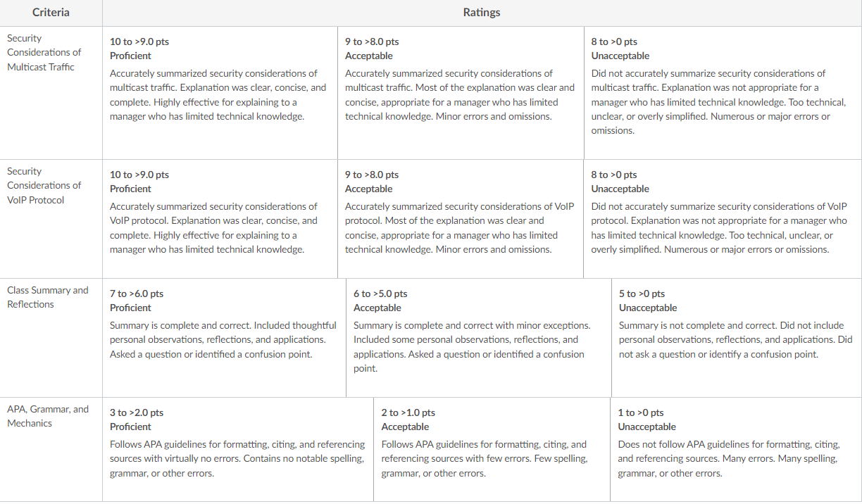Pick 2 to >1.0 pts Acceptable cell
Viewport: 862px width, 504px height.
pos(492,449)
